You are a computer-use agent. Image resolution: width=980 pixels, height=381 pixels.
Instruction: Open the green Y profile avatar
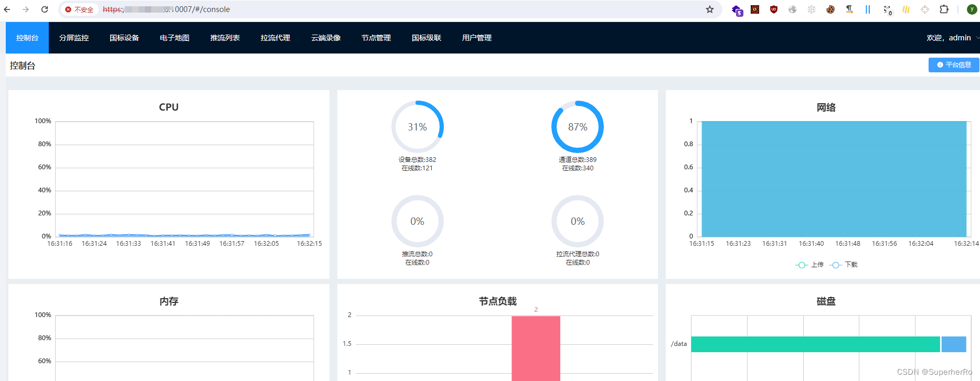pyautogui.click(x=972, y=9)
